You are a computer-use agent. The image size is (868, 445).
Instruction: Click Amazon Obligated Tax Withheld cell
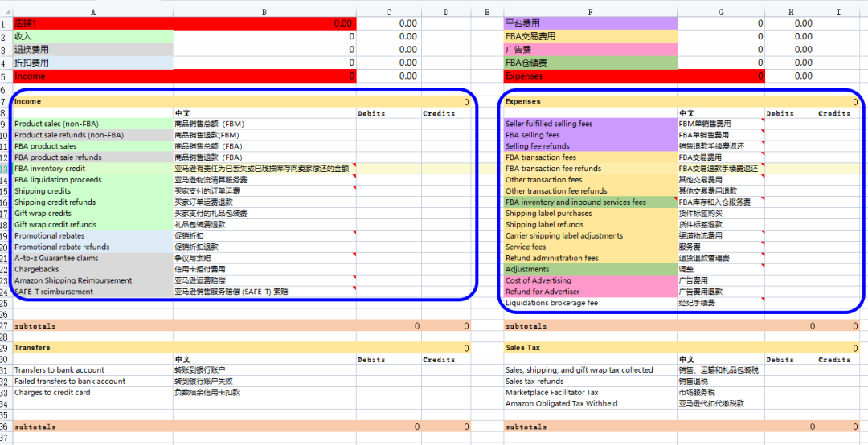point(590,404)
